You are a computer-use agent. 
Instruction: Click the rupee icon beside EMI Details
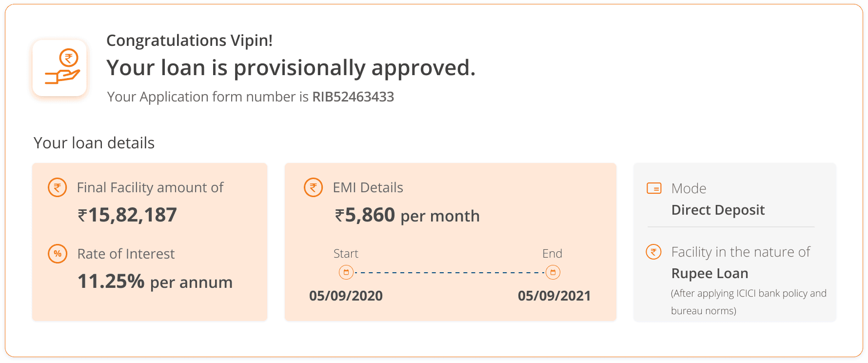click(314, 187)
